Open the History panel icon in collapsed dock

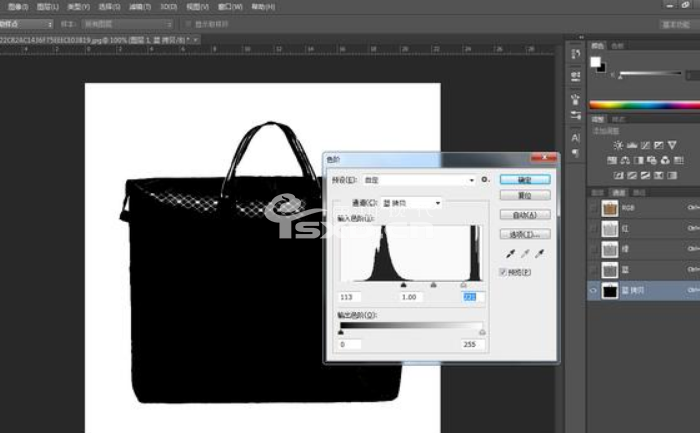tap(576, 54)
